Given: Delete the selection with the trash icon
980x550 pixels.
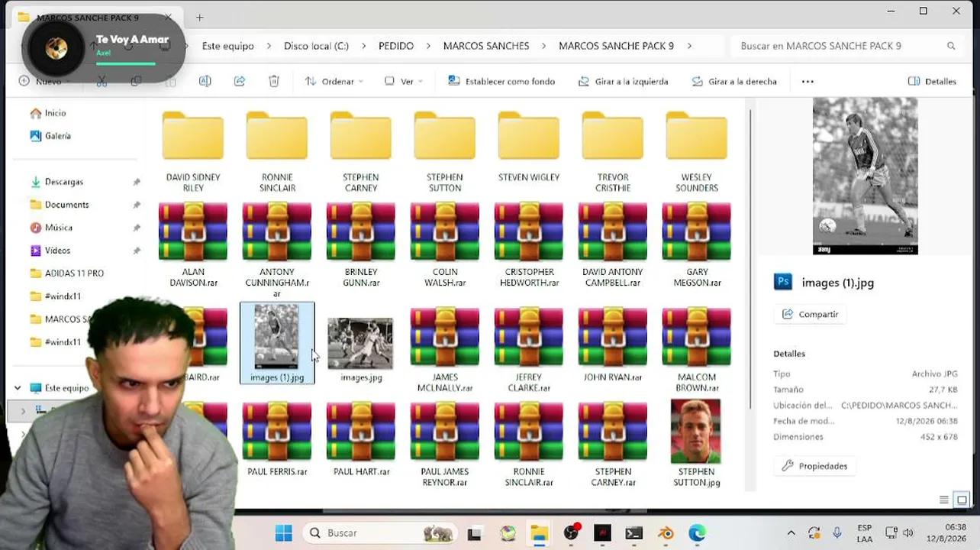Looking at the screenshot, I should tap(274, 81).
